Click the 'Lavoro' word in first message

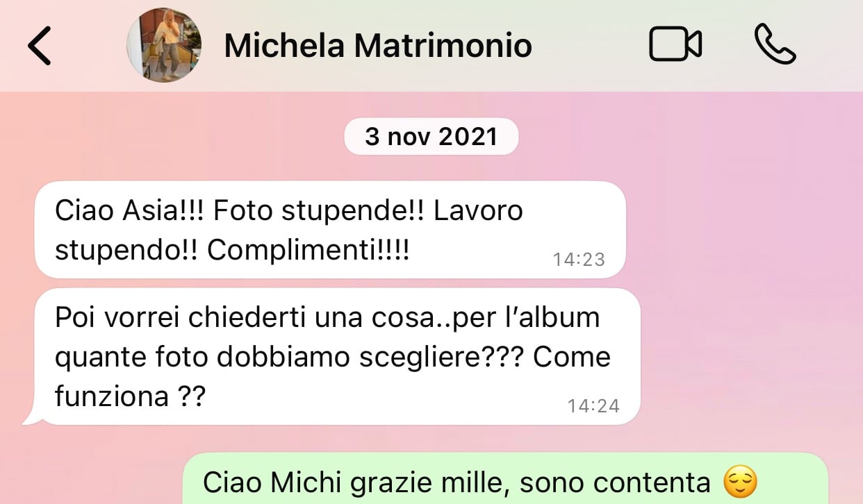(478, 211)
